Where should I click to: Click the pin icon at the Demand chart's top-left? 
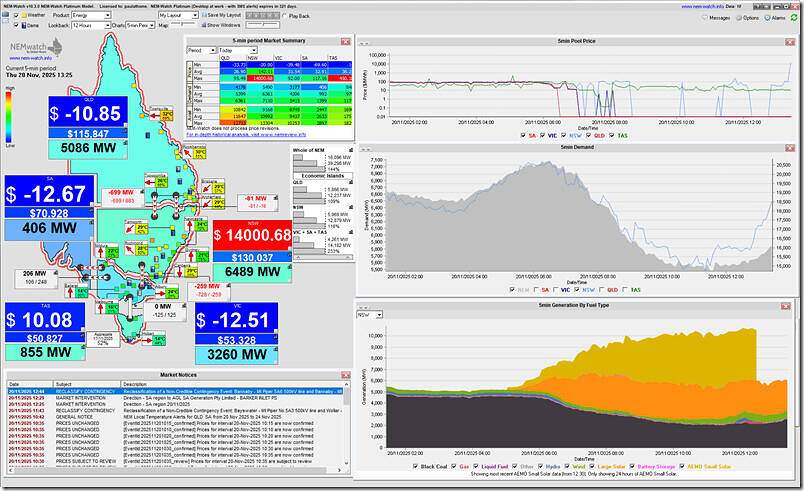click(x=364, y=149)
